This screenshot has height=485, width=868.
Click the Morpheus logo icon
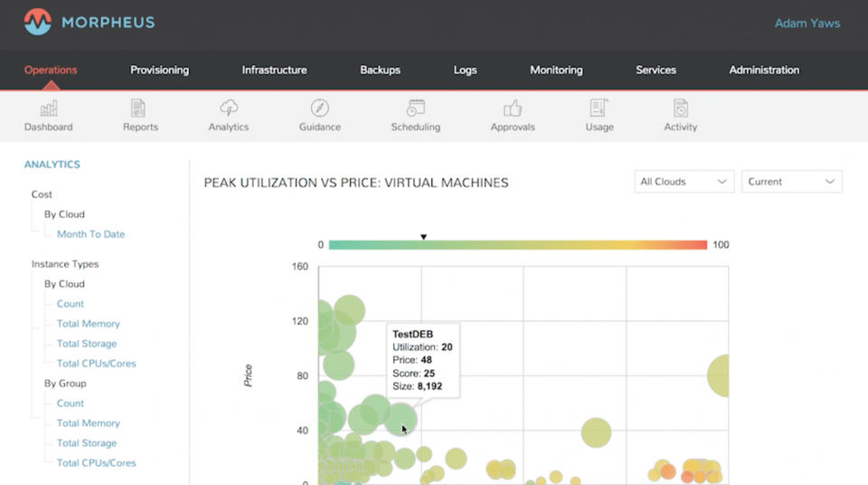tap(38, 23)
